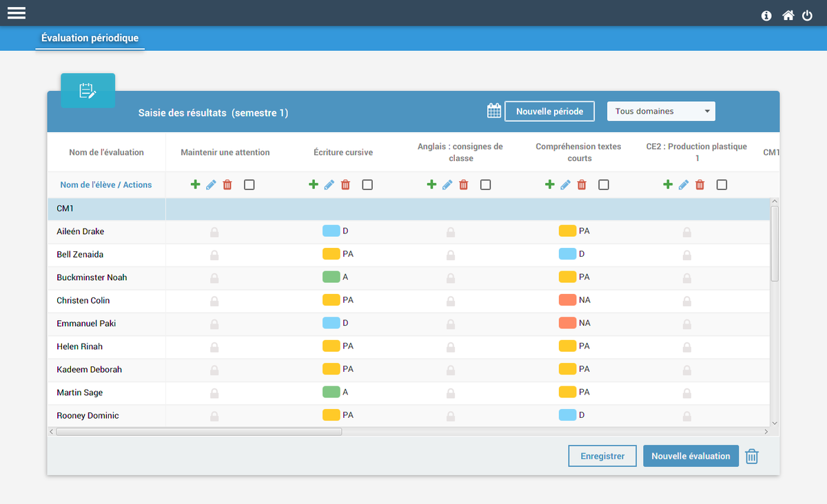Click the Enregistrer button
Screen dimensions: 827x504
[x=602, y=456]
